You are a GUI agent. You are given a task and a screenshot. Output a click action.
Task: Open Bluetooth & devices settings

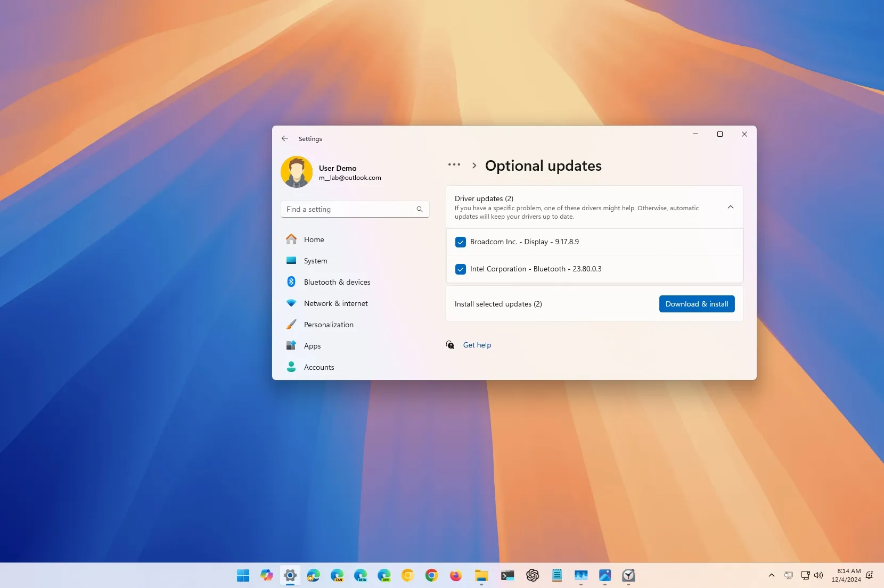(337, 282)
